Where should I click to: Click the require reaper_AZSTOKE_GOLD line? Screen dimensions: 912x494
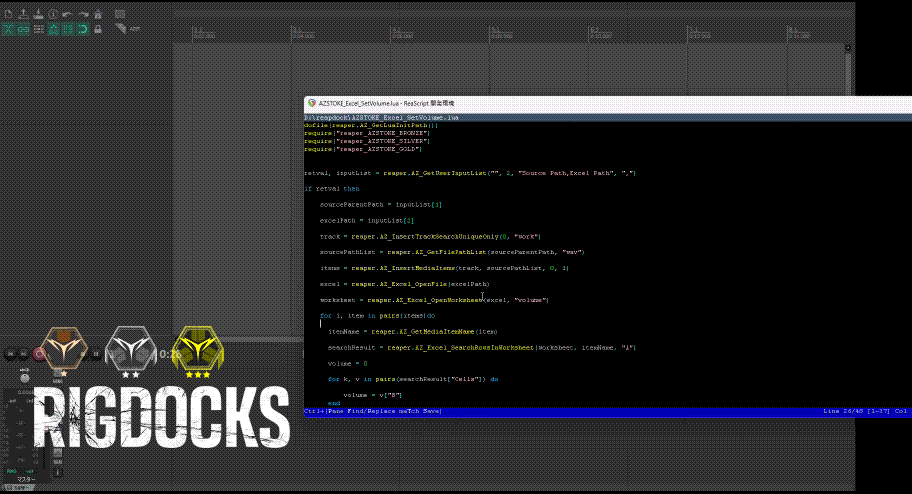(363, 150)
